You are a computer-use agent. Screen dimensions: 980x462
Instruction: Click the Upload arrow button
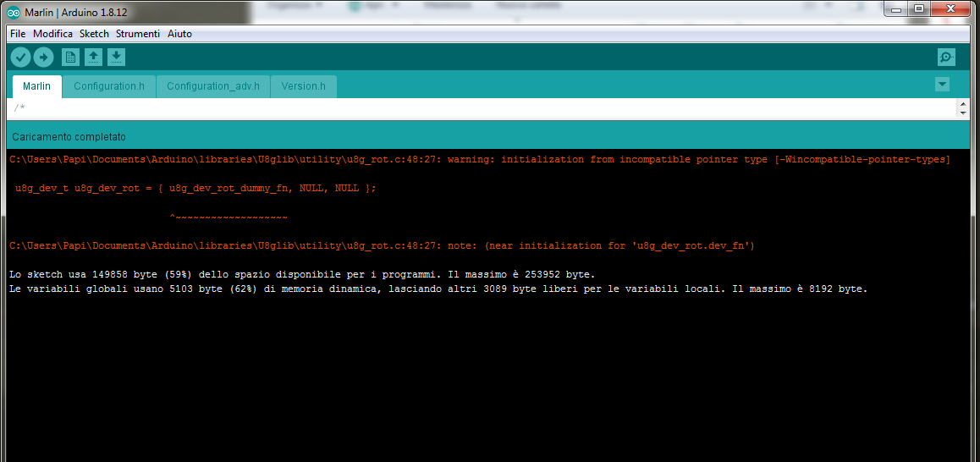43,58
